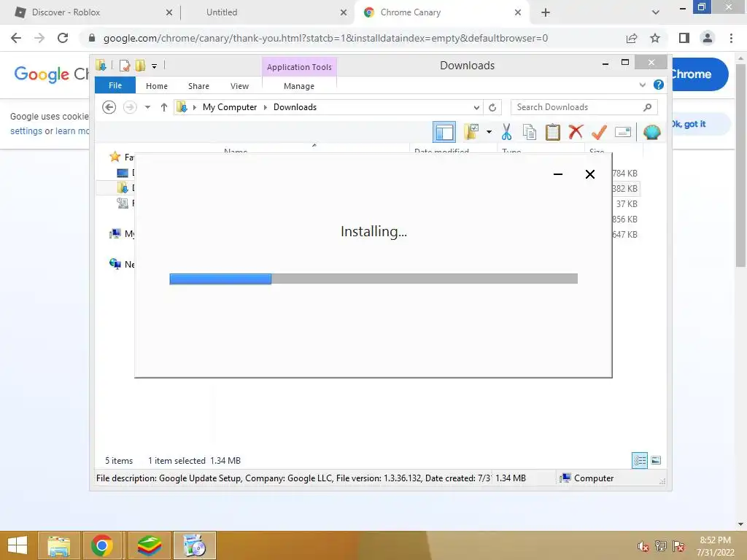The image size is (747, 560).
Task: Click the new folder icon in quick access toolbar
Action: (x=140, y=66)
